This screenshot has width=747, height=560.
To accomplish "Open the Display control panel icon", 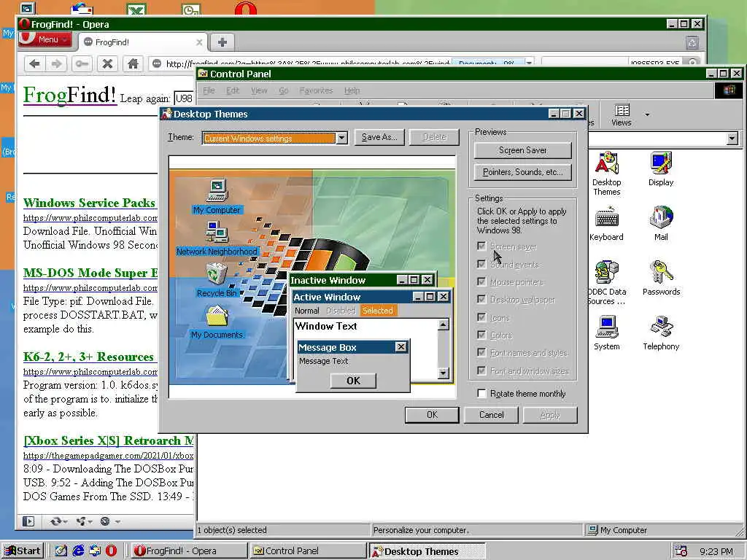I will coord(661,168).
